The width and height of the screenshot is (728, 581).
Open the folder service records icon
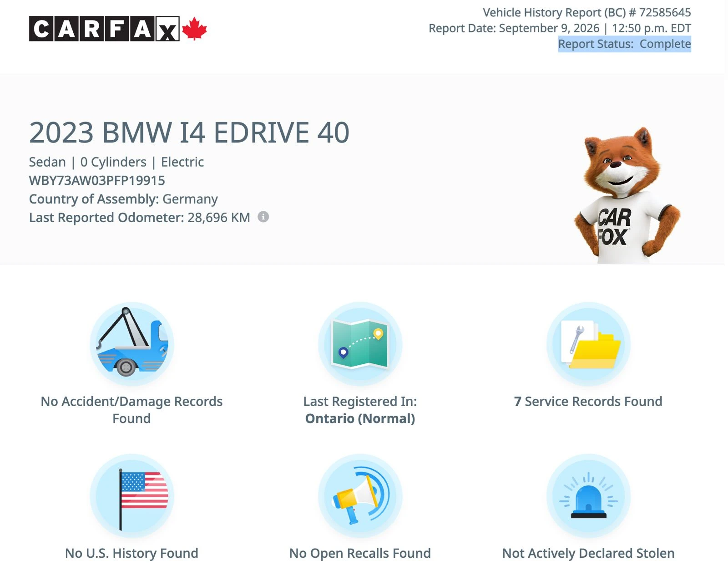click(588, 344)
